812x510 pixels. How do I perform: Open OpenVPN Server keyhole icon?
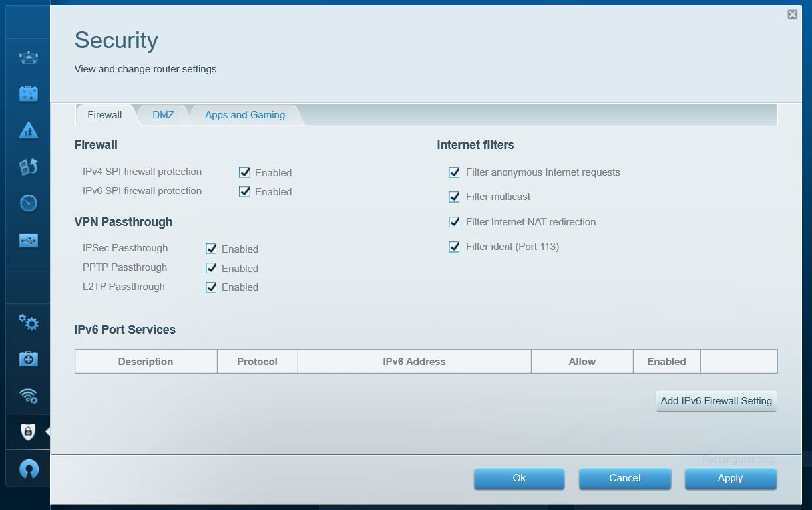28,469
